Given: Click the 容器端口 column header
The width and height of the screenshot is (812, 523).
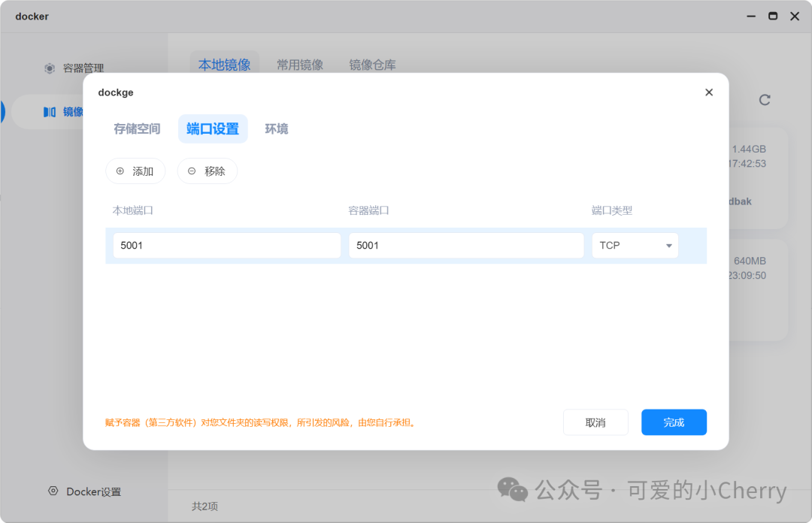Looking at the screenshot, I should click(368, 210).
